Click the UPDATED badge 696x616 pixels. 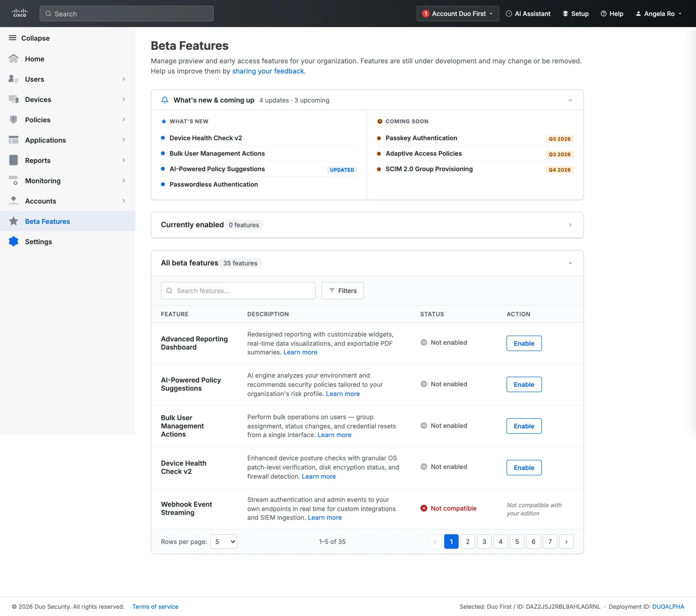(x=342, y=170)
